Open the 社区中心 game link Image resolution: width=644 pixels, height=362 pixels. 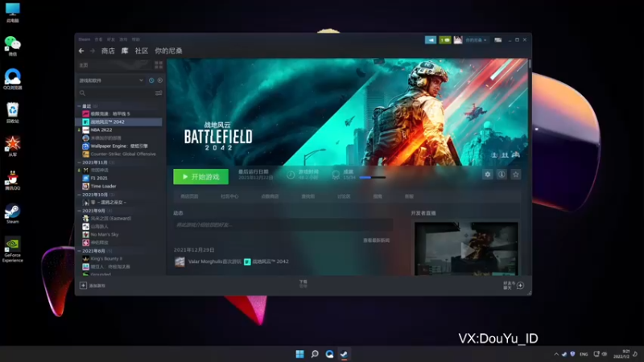tap(229, 196)
